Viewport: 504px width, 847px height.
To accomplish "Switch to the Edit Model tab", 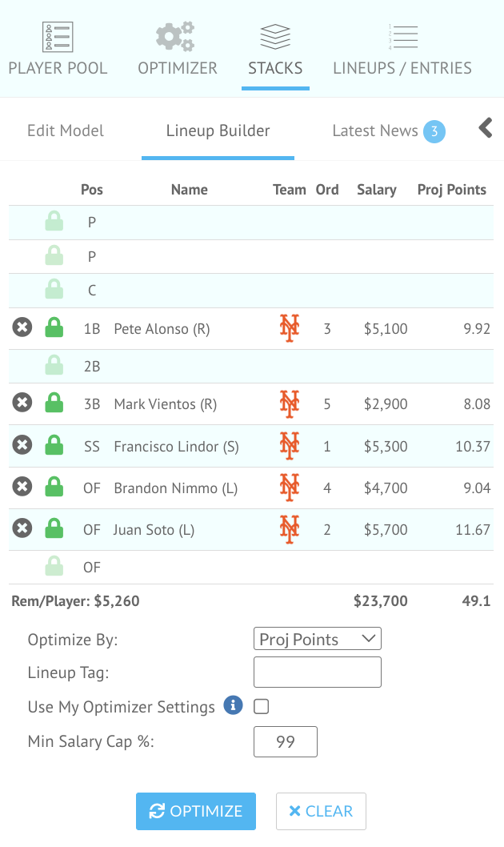I will pos(66,130).
